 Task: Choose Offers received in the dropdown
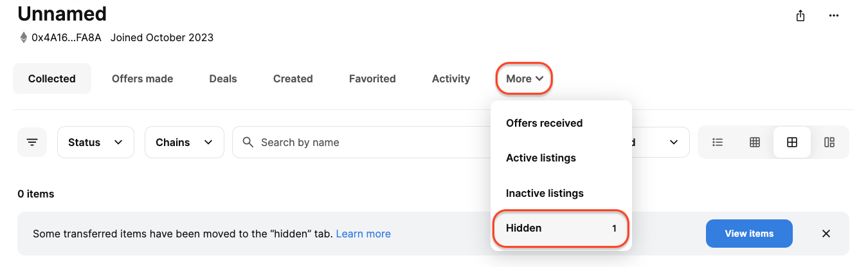[561, 123]
